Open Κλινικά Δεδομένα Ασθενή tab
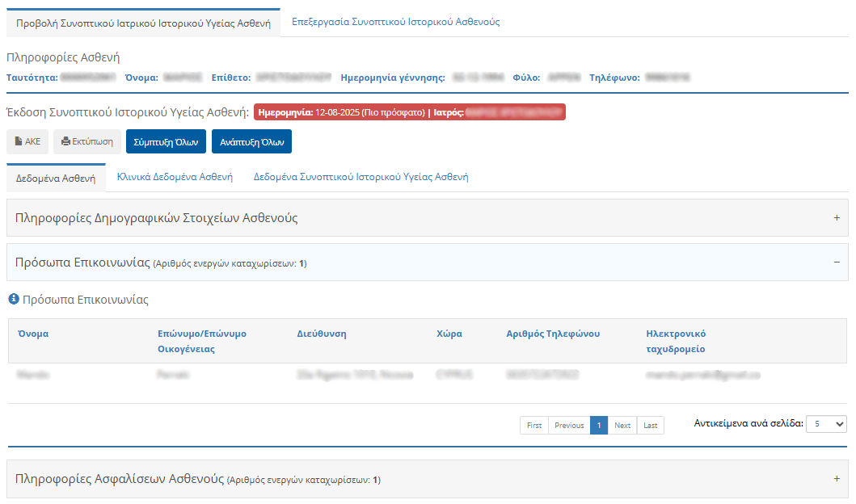 pyautogui.click(x=175, y=177)
